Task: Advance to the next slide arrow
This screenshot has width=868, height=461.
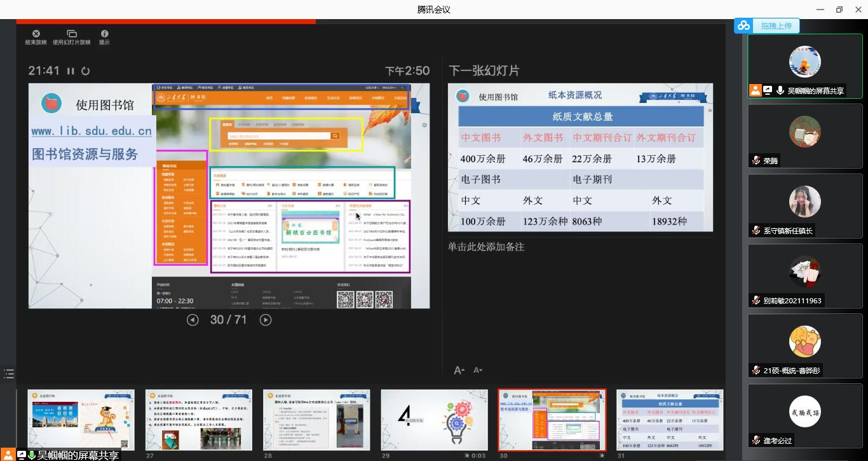Action: 266,320
